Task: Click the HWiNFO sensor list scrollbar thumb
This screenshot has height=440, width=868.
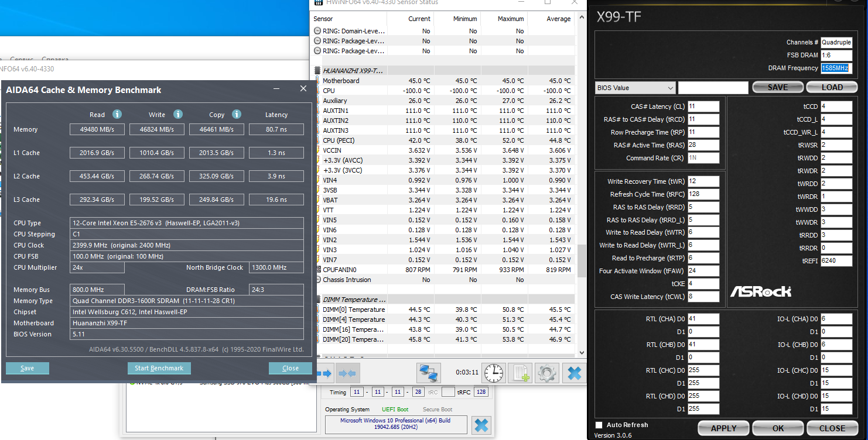Action: point(582,260)
